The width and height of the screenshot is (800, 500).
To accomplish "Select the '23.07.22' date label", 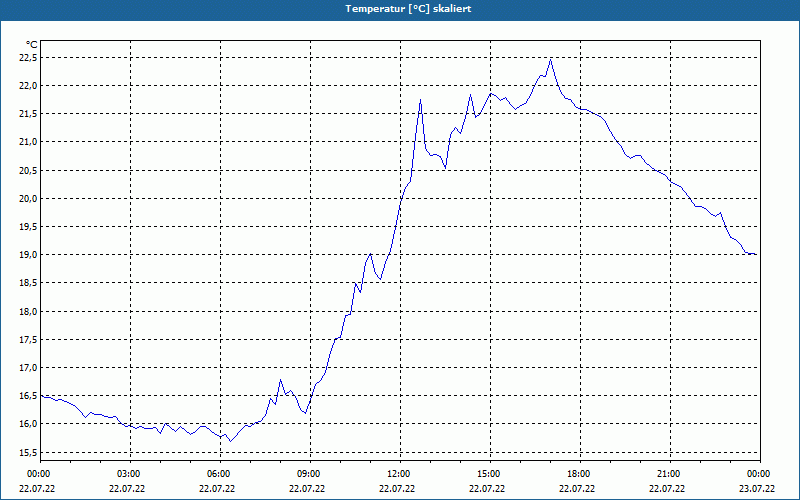I will 757,489.
